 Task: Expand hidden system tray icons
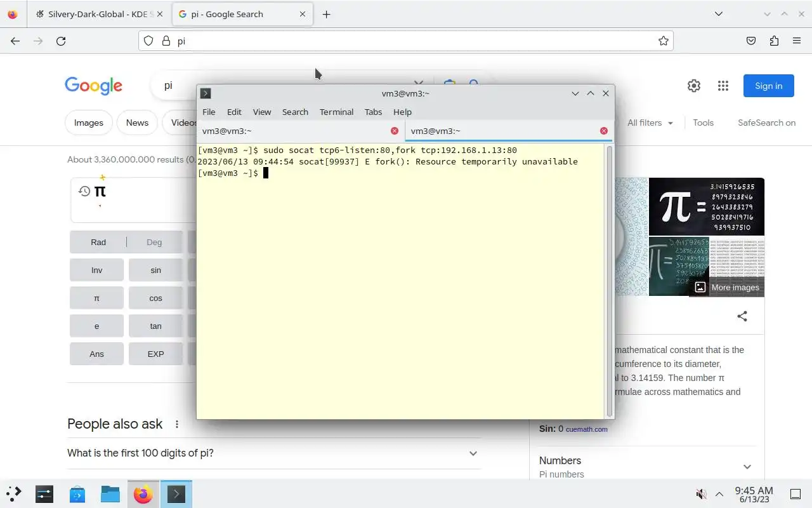[719, 494]
